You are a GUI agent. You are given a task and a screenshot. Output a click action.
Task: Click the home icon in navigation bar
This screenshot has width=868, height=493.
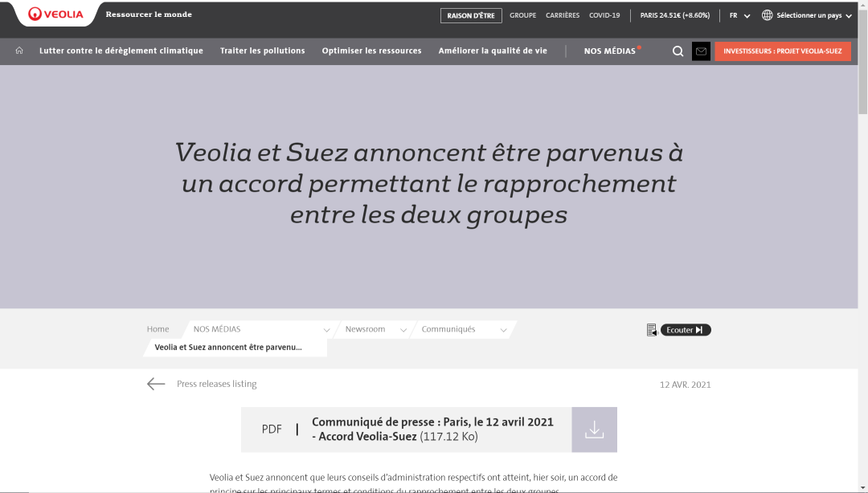(19, 51)
